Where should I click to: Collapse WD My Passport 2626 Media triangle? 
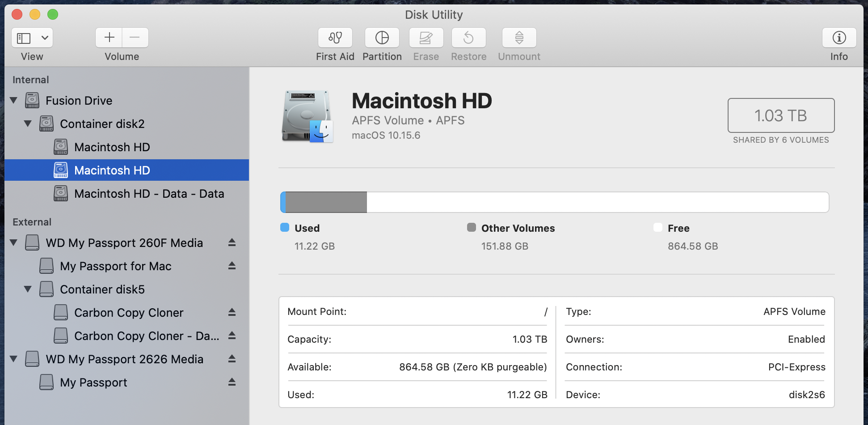tap(14, 359)
